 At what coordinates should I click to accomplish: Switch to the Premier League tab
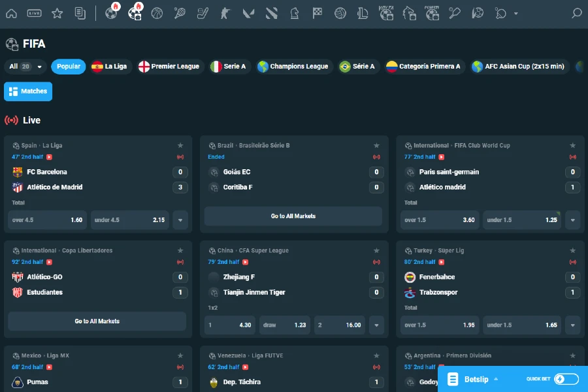click(x=169, y=67)
